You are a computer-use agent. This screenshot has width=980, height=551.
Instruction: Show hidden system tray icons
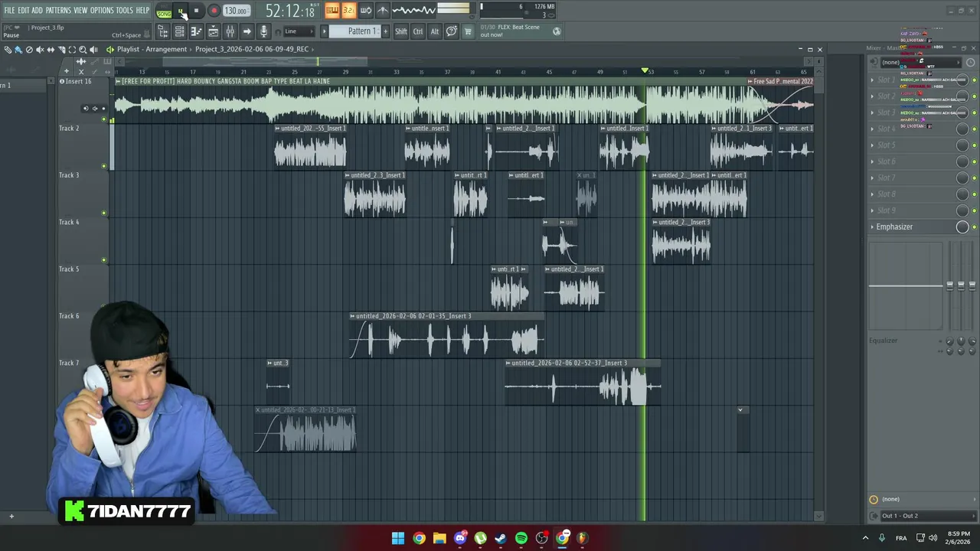pyautogui.click(x=866, y=538)
